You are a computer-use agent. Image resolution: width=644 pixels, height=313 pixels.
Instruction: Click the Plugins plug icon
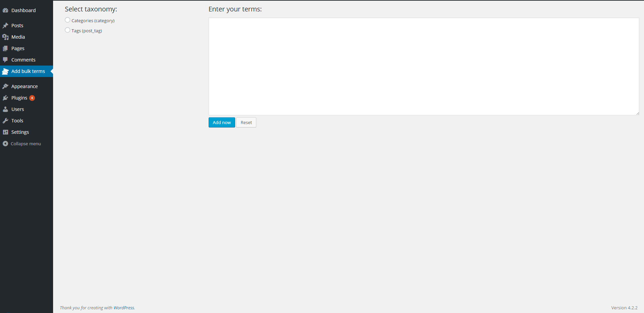tap(5, 98)
